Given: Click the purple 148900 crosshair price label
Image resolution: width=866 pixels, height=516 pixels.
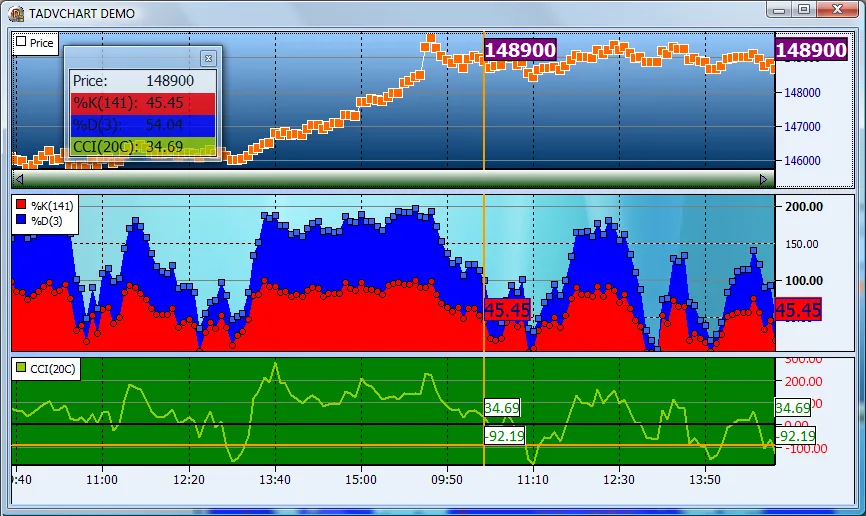Looking at the screenshot, I should click(x=520, y=50).
